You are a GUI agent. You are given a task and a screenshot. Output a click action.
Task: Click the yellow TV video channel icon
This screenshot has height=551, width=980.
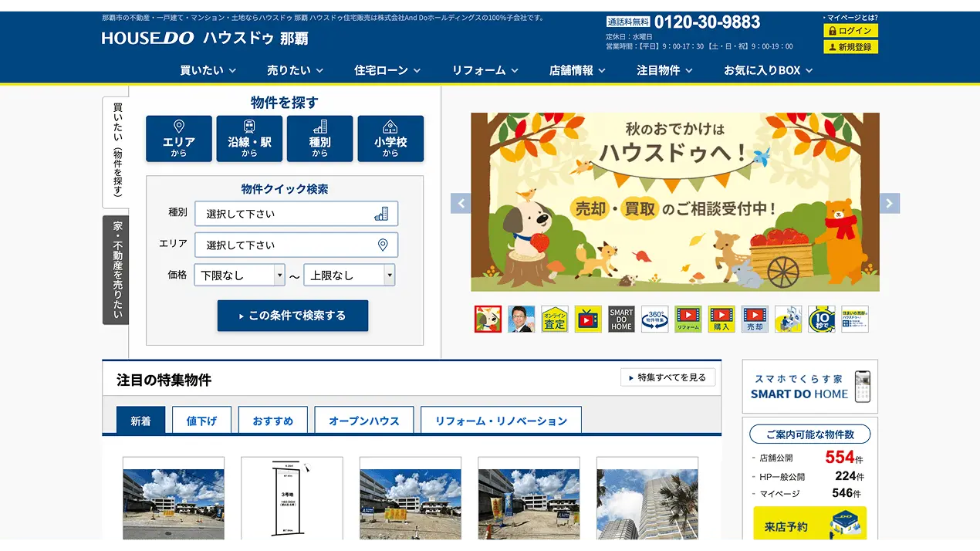[588, 318]
